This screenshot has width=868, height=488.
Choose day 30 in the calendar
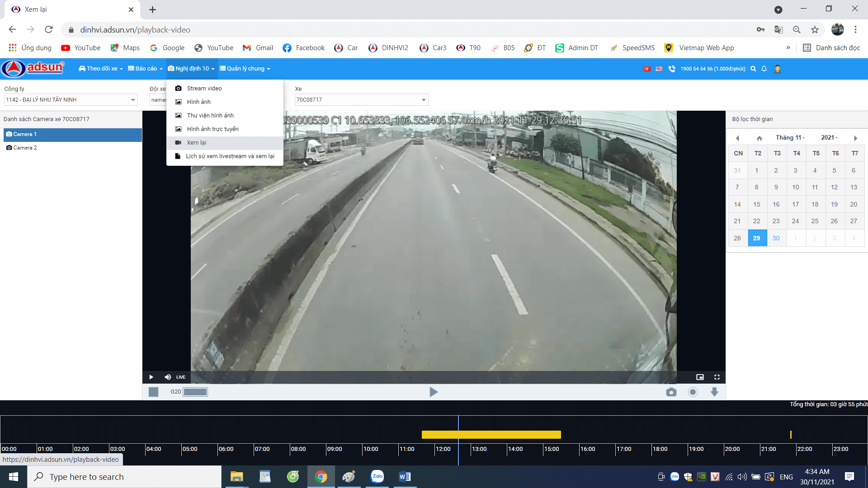(x=776, y=238)
